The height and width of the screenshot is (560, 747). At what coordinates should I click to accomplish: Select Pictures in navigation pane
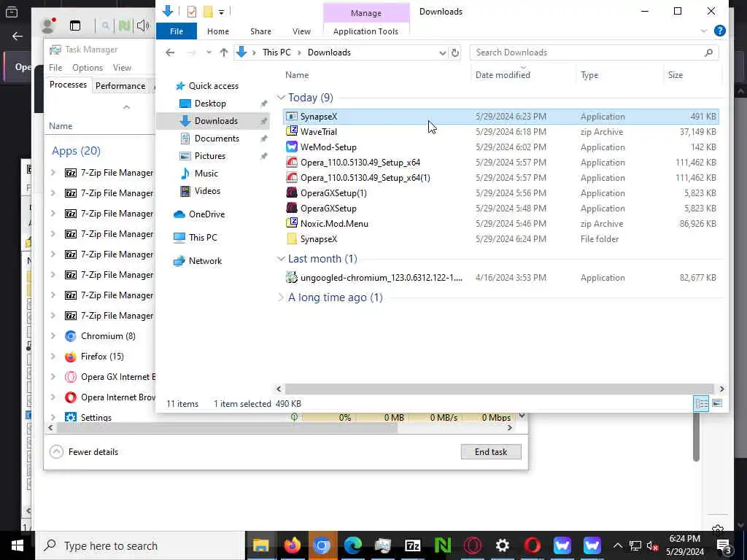pos(209,156)
